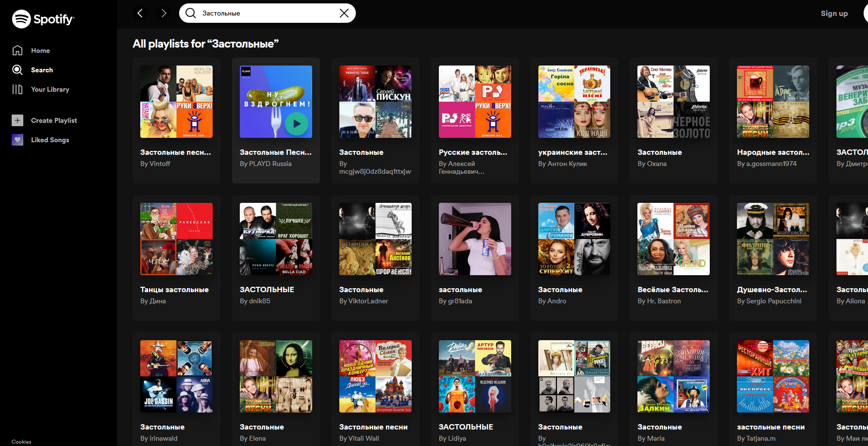Open the playlist cover by mcgjw8j0dz8daq1ttxjw
Image resolution: width=868 pixels, height=446 pixels.
(x=375, y=101)
